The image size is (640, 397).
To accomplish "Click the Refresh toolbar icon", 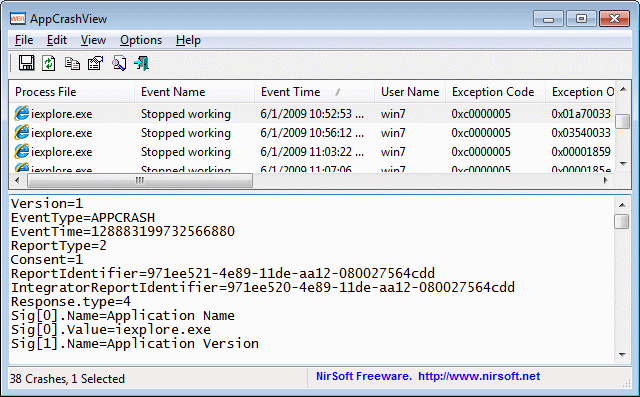I will click(49, 63).
